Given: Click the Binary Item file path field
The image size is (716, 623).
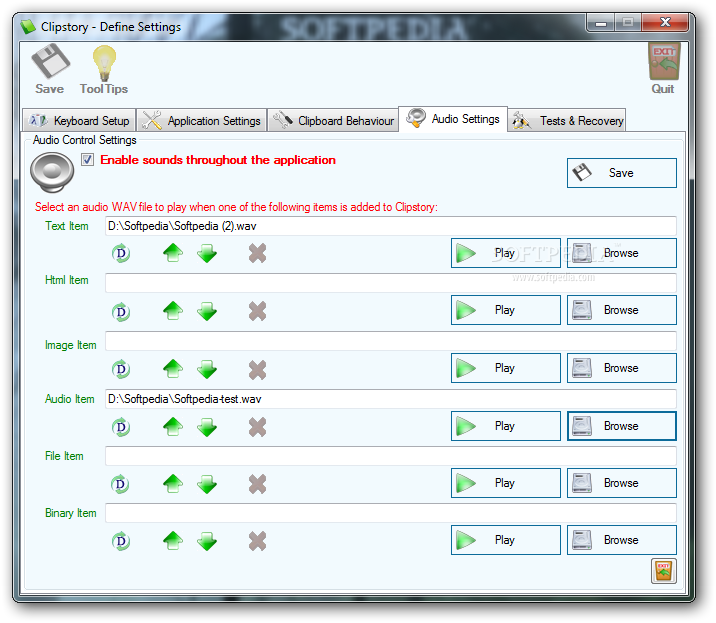Looking at the screenshot, I should click(390, 513).
